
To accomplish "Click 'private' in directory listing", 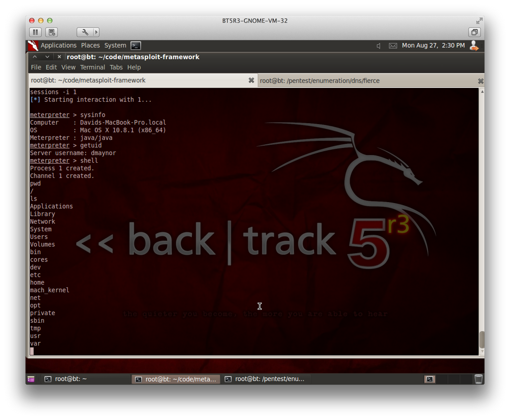I will coord(42,313).
